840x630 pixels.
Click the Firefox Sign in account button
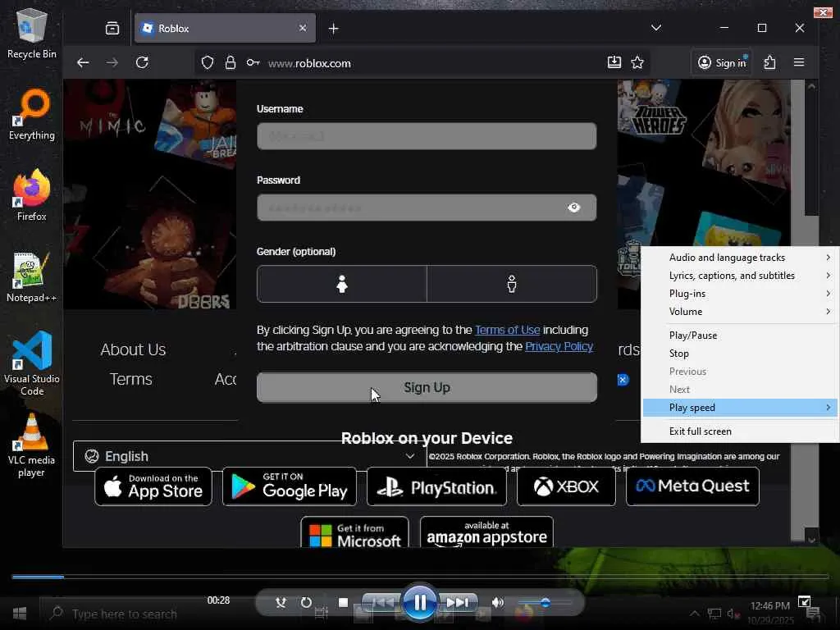click(722, 62)
